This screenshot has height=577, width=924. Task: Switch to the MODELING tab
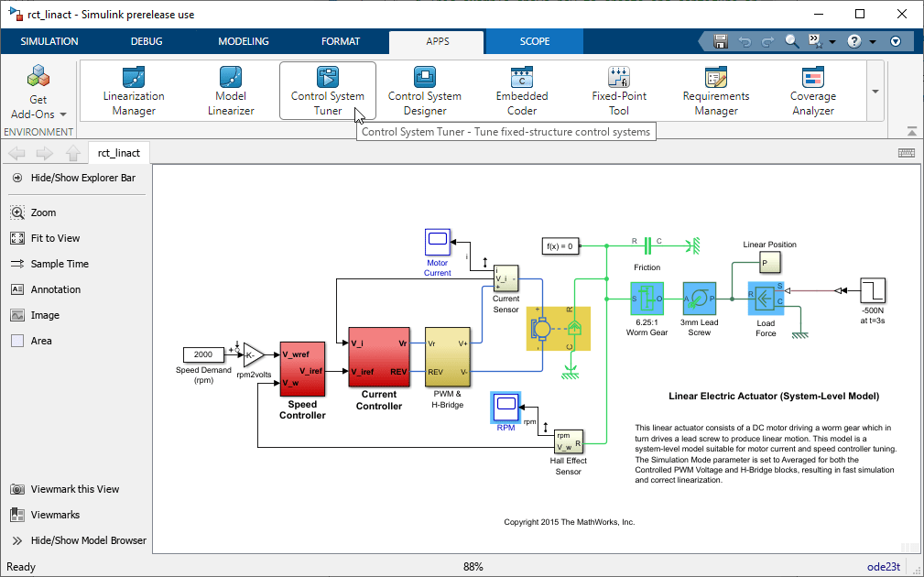(x=244, y=41)
